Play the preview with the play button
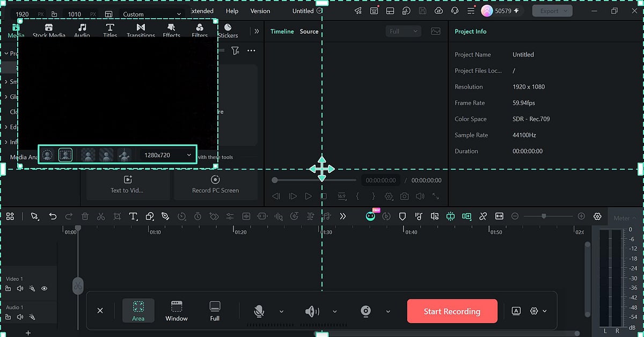 tap(308, 196)
